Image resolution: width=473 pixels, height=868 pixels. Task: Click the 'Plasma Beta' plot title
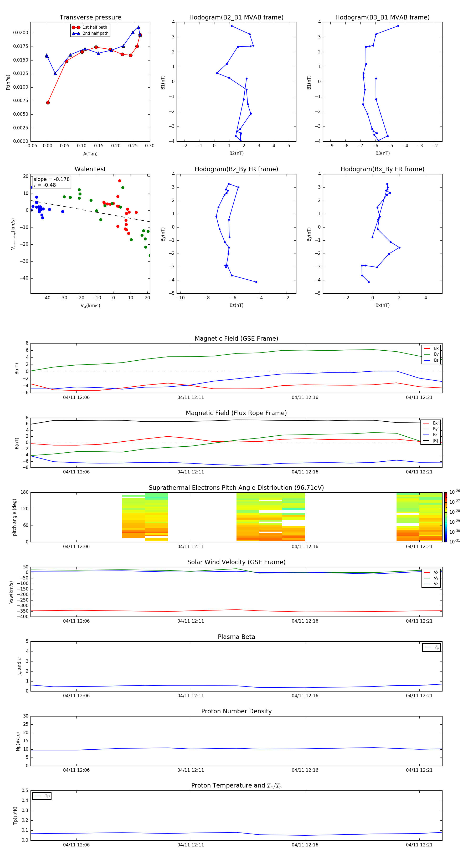[236, 637]
